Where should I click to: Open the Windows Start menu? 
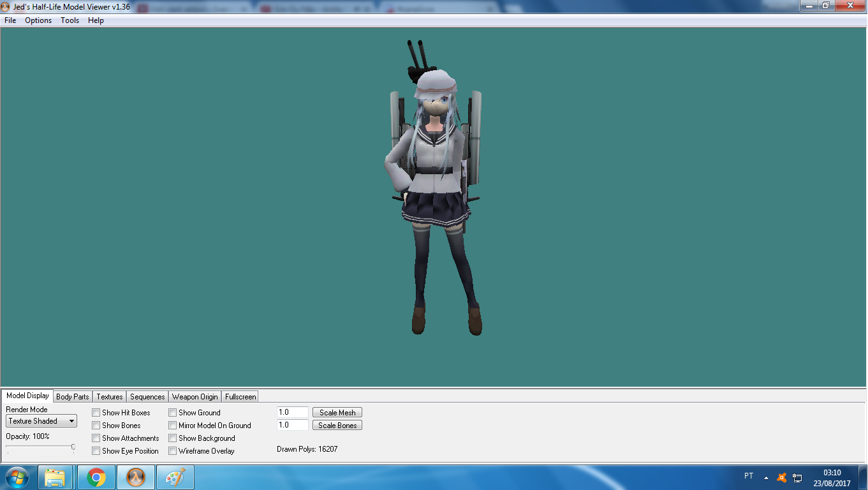coord(17,477)
